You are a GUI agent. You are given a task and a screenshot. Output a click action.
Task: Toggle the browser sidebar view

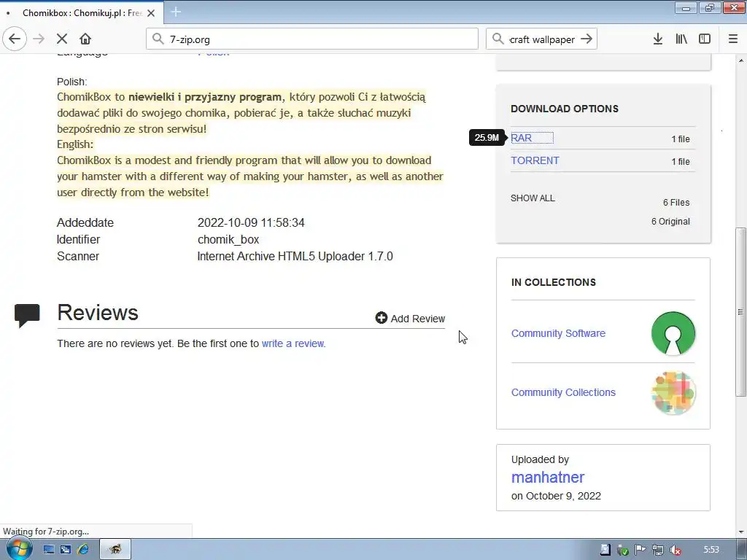705,39
